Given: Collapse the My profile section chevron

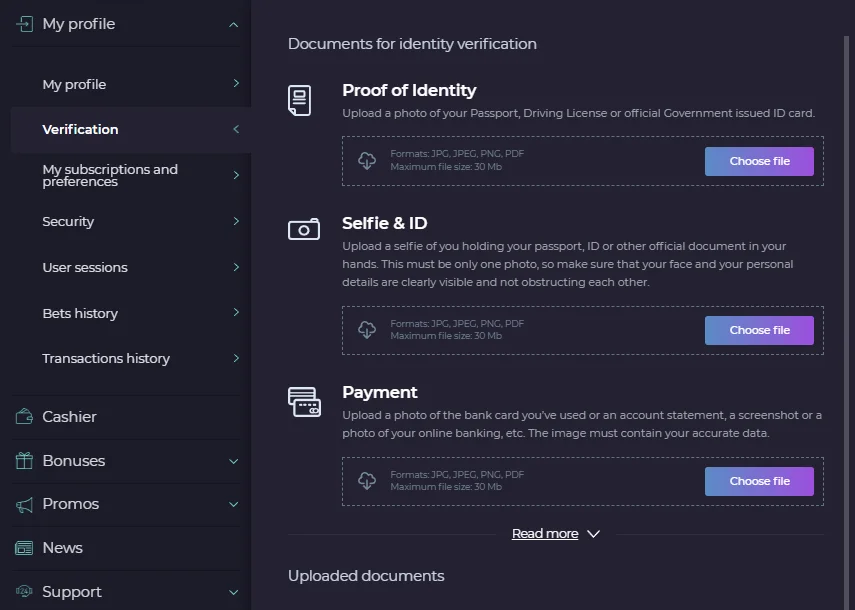Looking at the screenshot, I should click(233, 25).
